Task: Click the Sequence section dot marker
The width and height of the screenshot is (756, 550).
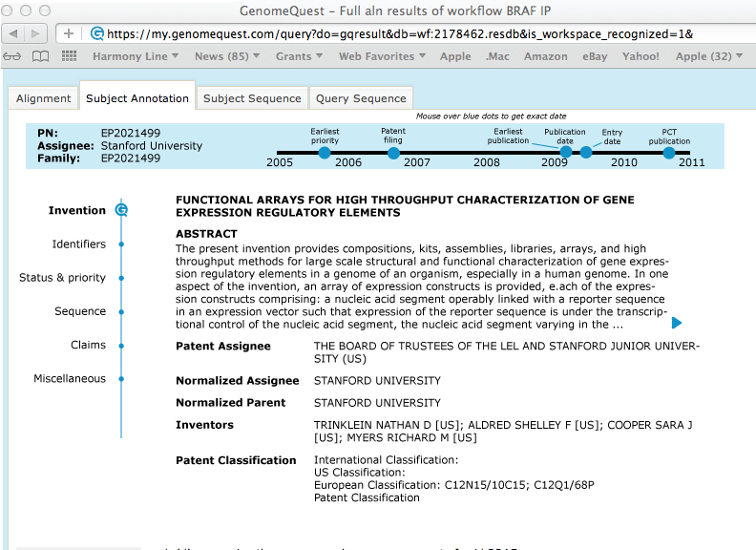Action: (x=121, y=311)
